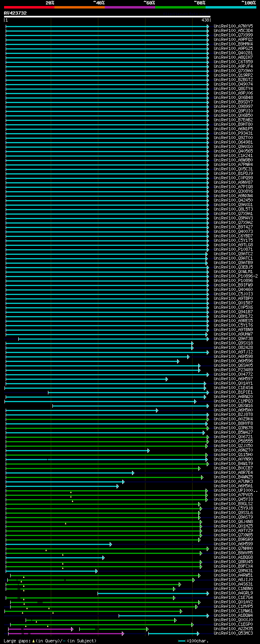260x644 pixels.
Task: Click the orange ~40% legend segment
Action: point(80,7)
